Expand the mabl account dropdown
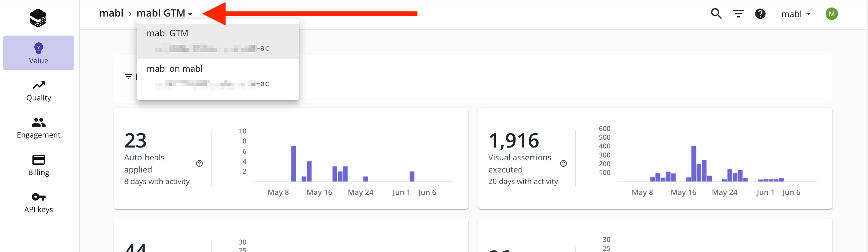The width and height of the screenshot is (868, 252). pos(796,14)
